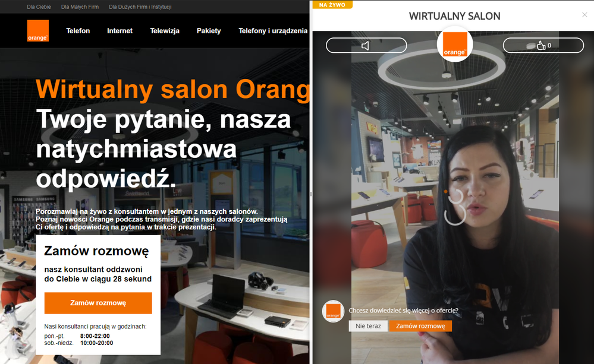Image resolution: width=594 pixels, height=364 pixels.
Task: Switch to Dla Dużych Firm i Instytucji
Action: (x=140, y=7)
